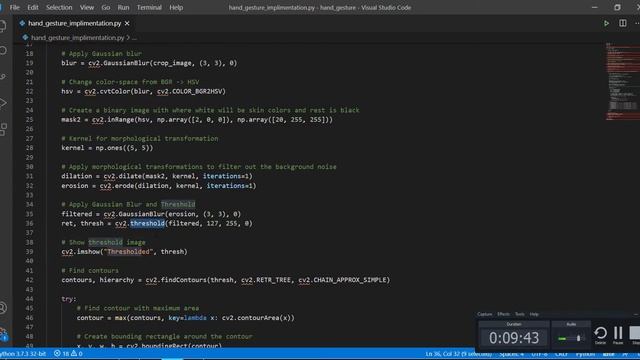This screenshot has width=640, height=360.
Task: Click 'filtered' variable on line 35
Action: coord(77,214)
